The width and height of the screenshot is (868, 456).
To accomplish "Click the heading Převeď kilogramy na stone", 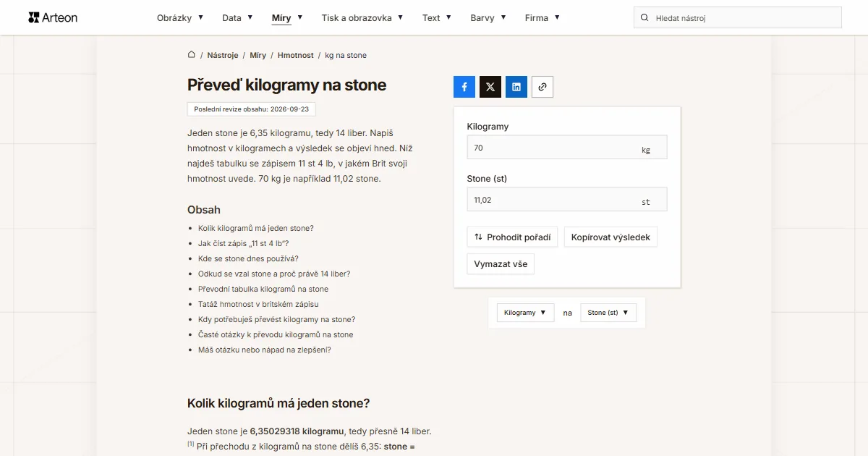I will [x=287, y=85].
